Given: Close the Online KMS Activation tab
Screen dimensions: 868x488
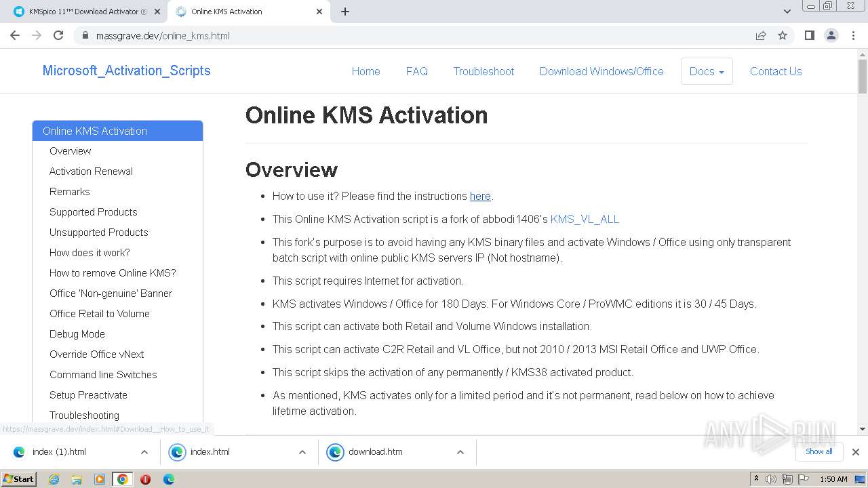Looking at the screenshot, I should [x=319, y=12].
